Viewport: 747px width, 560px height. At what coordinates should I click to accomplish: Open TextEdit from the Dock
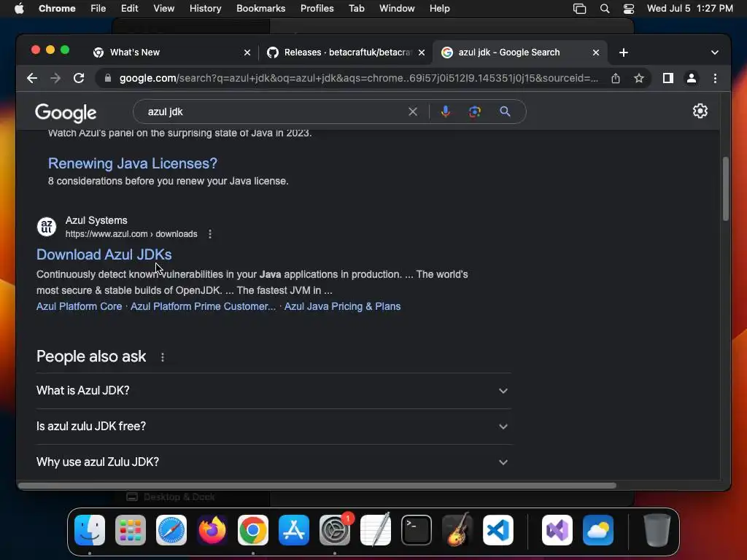click(376, 530)
